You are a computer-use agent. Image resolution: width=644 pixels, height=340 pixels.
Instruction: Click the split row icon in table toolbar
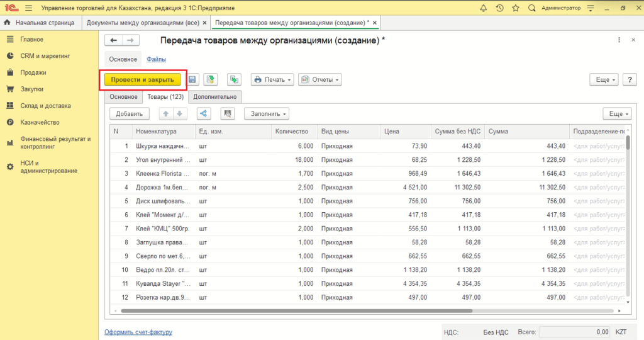204,114
